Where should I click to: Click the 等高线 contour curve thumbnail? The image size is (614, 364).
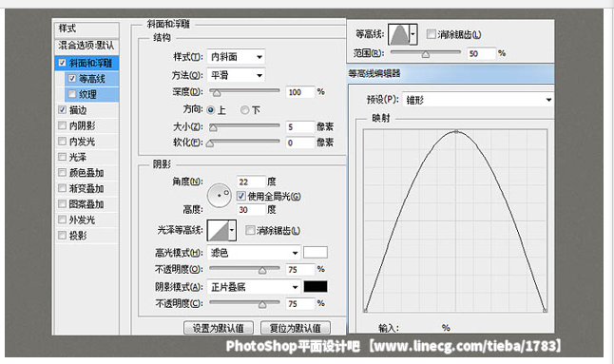pyautogui.click(x=398, y=34)
